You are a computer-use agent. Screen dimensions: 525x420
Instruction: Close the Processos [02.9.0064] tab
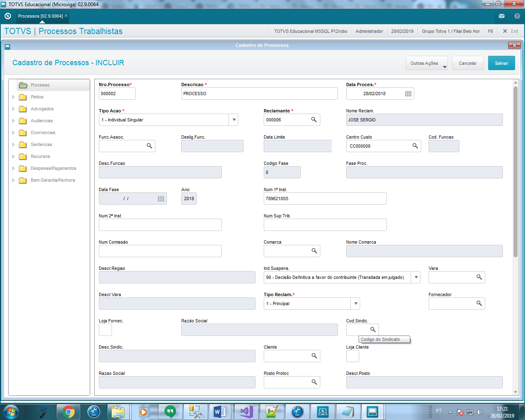(x=66, y=16)
